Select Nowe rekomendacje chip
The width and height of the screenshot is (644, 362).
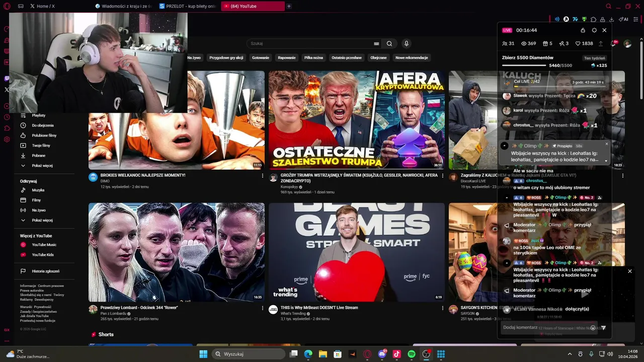tap(412, 58)
